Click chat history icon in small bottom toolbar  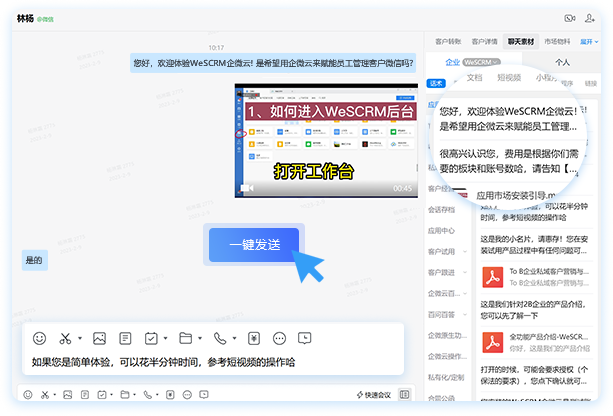(204, 395)
